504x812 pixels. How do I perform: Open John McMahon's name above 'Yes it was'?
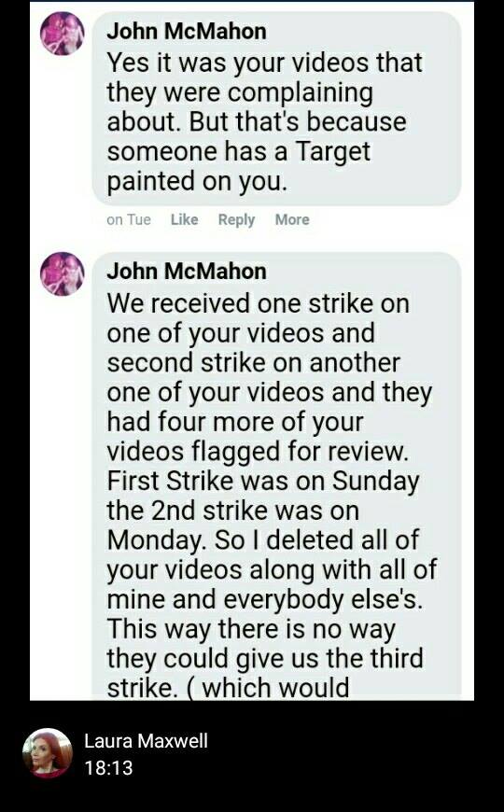(x=187, y=32)
